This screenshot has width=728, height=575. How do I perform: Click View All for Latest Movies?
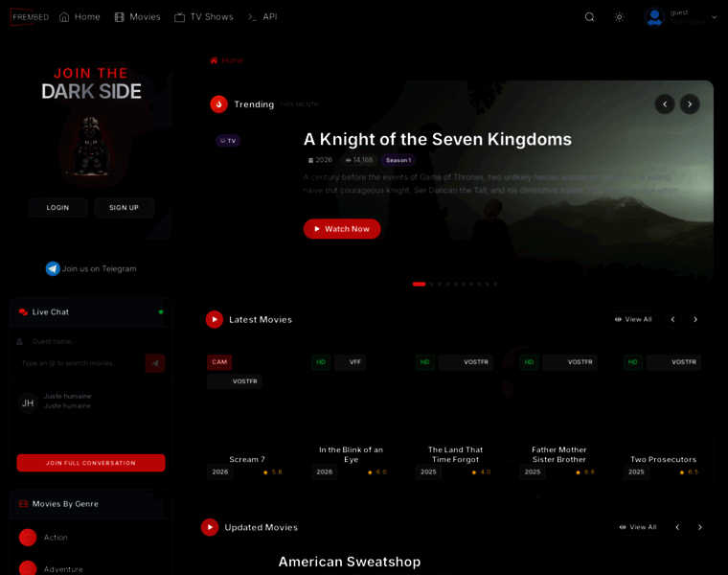[x=633, y=319]
